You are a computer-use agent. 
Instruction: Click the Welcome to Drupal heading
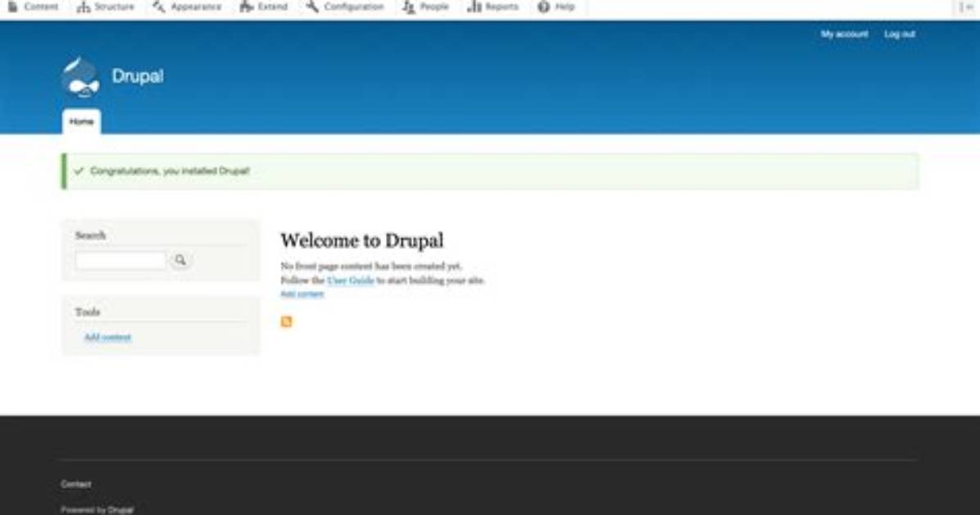362,240
